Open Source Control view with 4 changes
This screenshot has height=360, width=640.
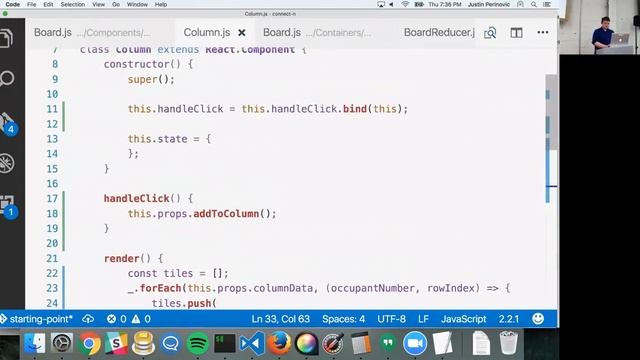(x=8, y=123)
